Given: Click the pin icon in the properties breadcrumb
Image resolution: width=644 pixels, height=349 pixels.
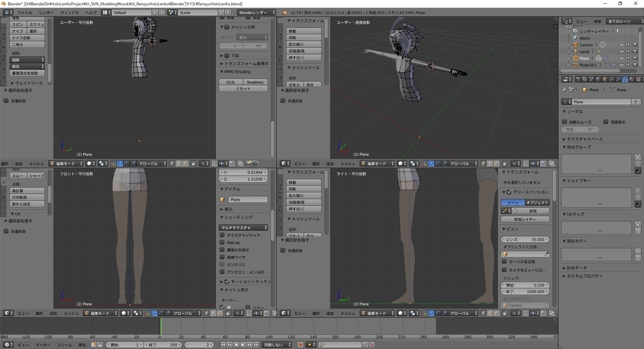Looking at the screenshot, I should coord(564,89).
